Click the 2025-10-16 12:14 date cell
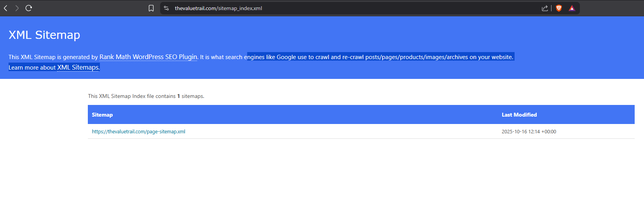 tap(529, 132)
